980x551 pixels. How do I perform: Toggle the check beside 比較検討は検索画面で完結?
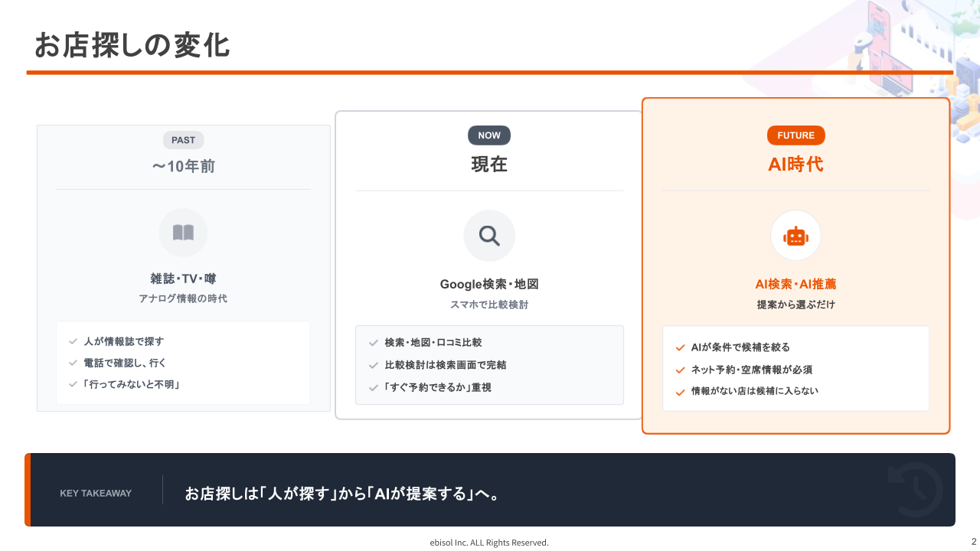tap(373, 365)
